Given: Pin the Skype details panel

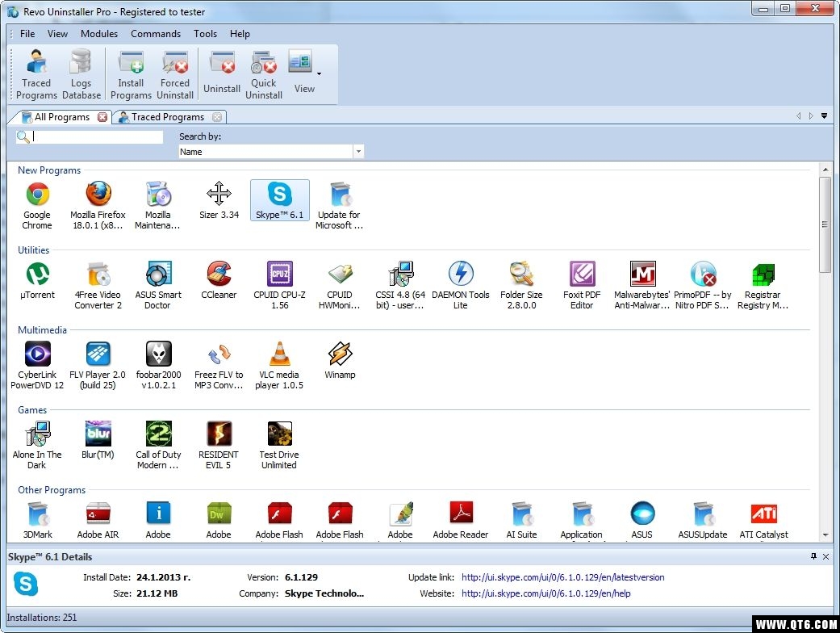Looking at the screenshot, I should 813,556.
